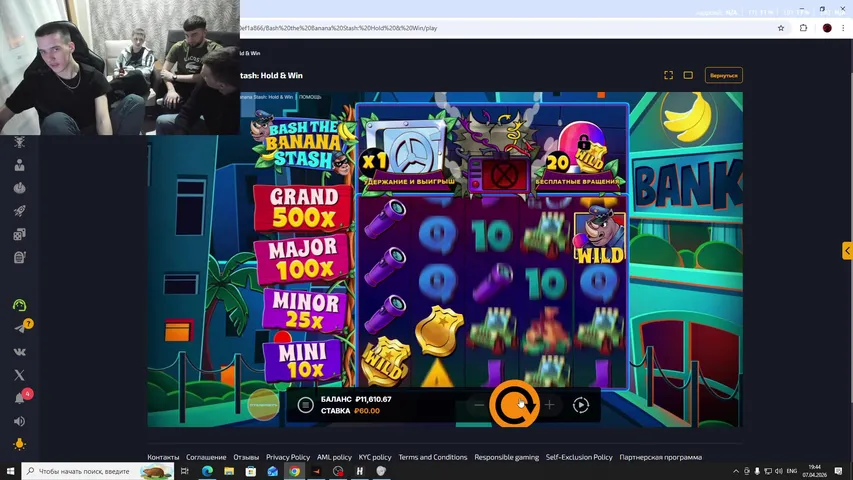Decrease the bet with minus button
Screen dimensions: 853x480
(x=479, y=405)
